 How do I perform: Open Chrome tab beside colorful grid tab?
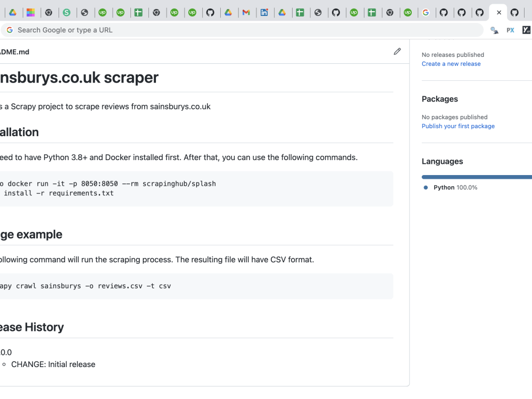(x=48, y=13)
